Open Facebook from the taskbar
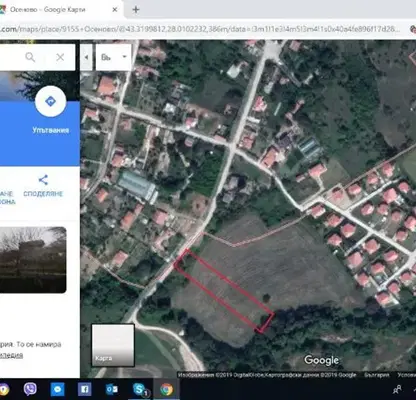Screen dimensions: 416x400 (x=84, y=389)
